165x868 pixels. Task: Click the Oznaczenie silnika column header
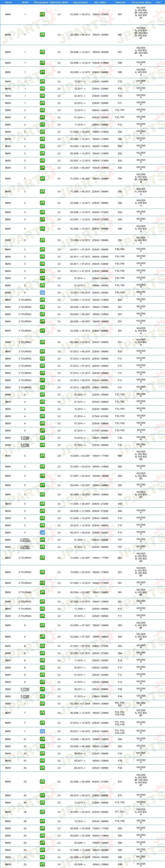141,2
